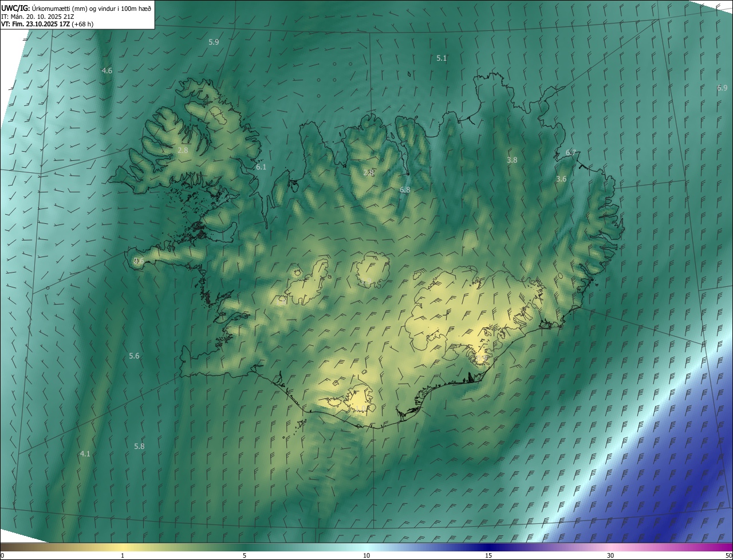Click the 6.9 value on the map
Screen dimensions: 733x560
click(722, 88)
